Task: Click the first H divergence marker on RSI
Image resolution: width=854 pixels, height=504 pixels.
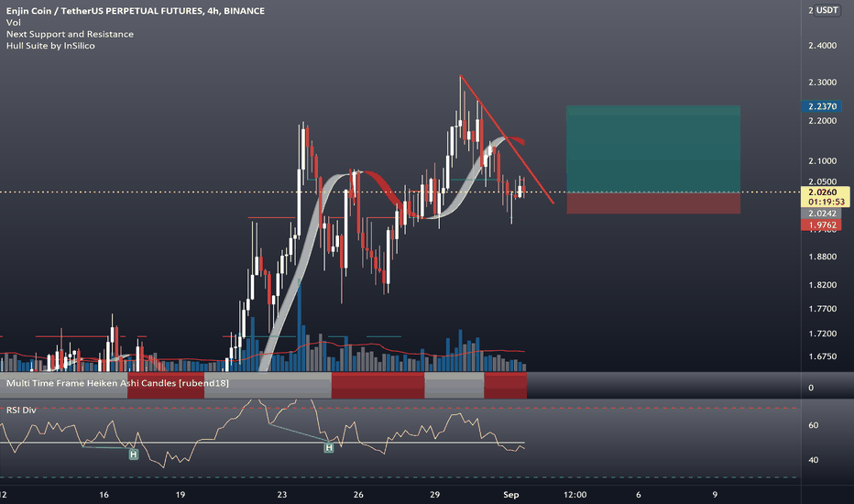Action: 134,454
